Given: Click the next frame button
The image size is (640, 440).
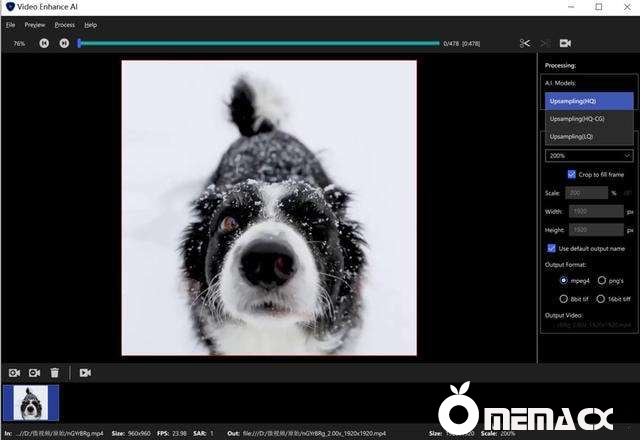Looking at the screenshot, I should 63,43.
